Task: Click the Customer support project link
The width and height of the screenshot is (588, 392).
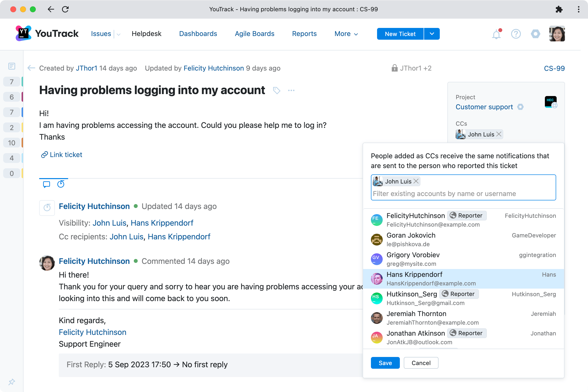Action: [484, 107]
